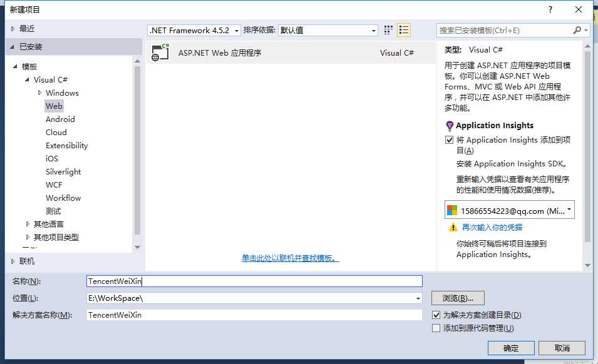The image size is (598, 364).
Task: Select the Cloud template category
Action: click(x=56, y=132)
